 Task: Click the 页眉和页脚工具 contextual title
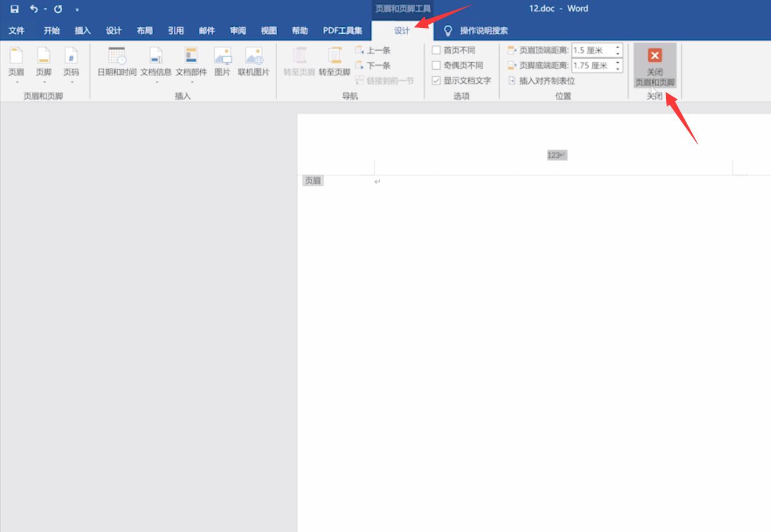(403, 9)
